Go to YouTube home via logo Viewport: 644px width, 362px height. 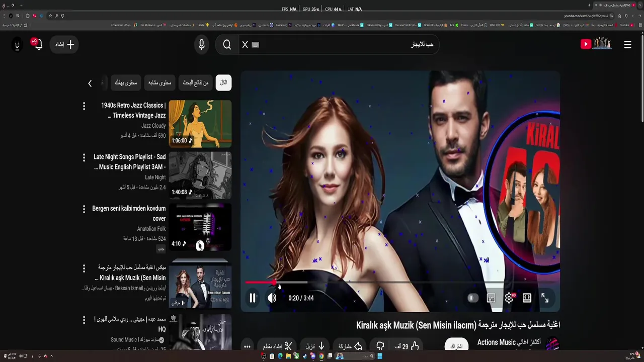pos(596,44)
